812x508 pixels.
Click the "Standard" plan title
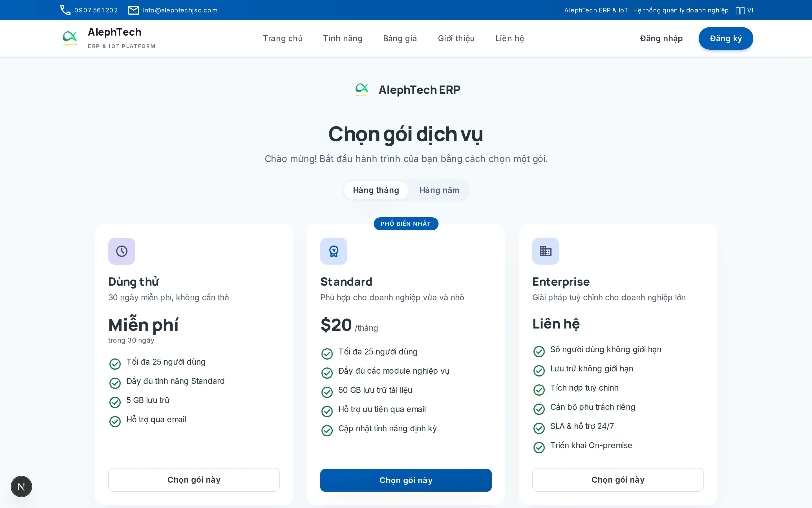tap(346, 282)
